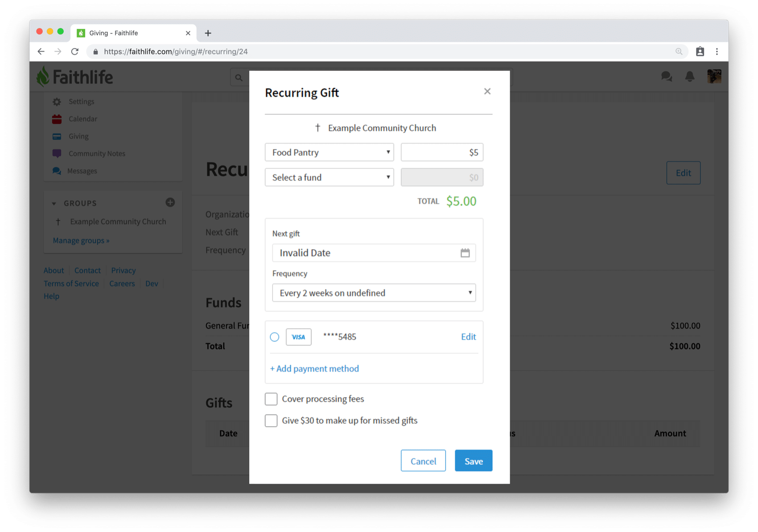This screenshot has width=758, height=532.
Task: Select the Visa ****5485 radio button
Action: pyautogui.click(x=275, y=337)
